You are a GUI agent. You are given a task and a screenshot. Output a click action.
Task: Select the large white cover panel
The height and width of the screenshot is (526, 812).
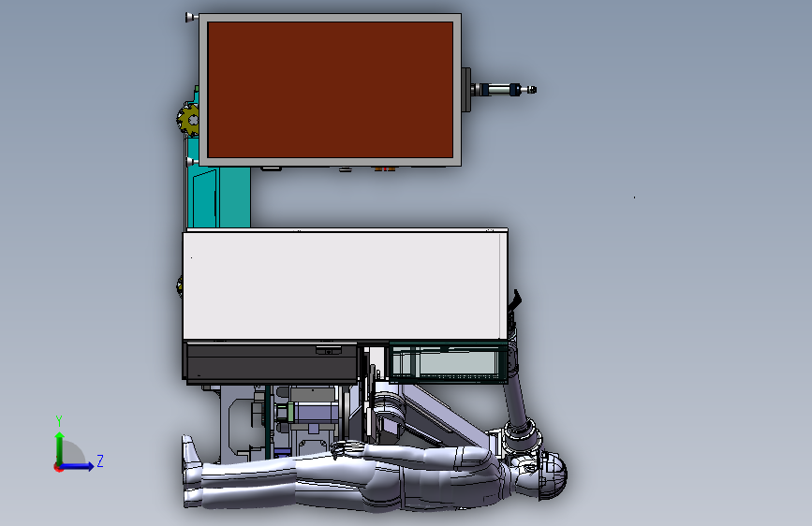pyautogui.click(x=345, y=285)
